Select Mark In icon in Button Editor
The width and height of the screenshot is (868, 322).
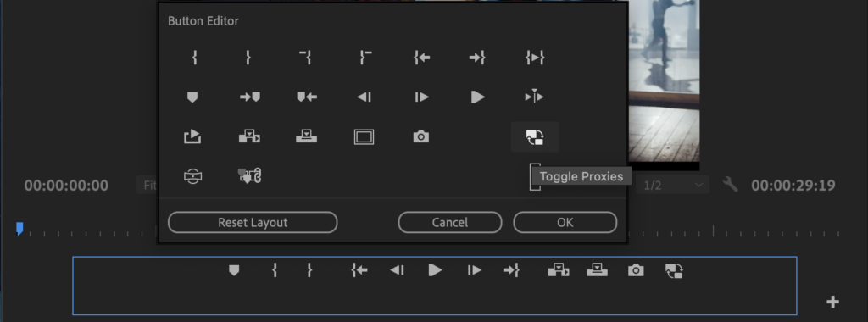pos(194,57)
